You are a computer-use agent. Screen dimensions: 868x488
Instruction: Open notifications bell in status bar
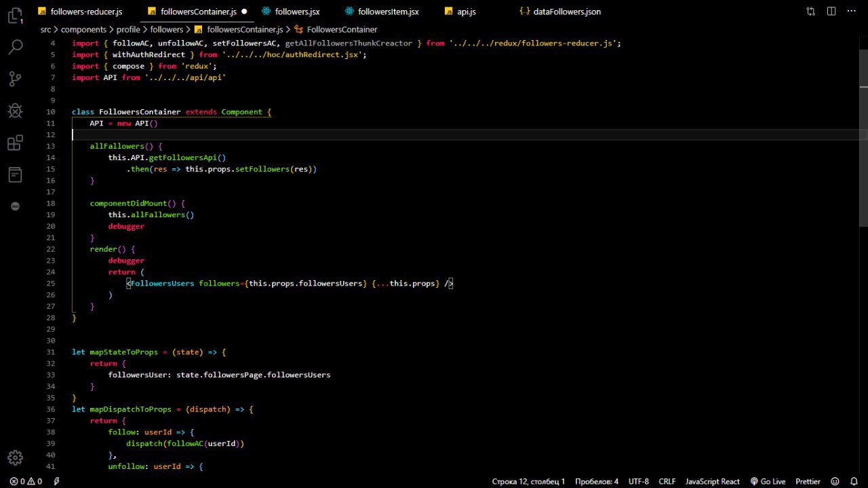pyautogui.click(x=853, y=481)
